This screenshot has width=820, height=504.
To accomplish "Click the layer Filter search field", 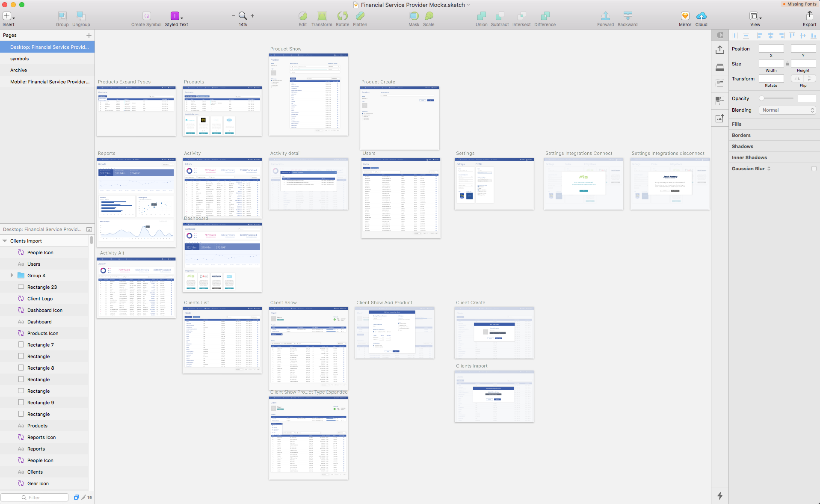I will pyautogui.click(x=35, y=497).
